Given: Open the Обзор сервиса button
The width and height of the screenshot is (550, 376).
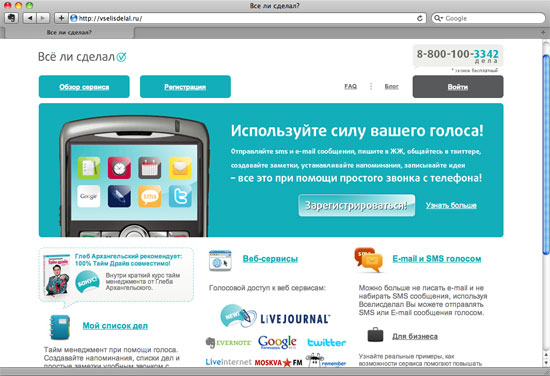Looking at the screenshot, I should pos(84,87).
